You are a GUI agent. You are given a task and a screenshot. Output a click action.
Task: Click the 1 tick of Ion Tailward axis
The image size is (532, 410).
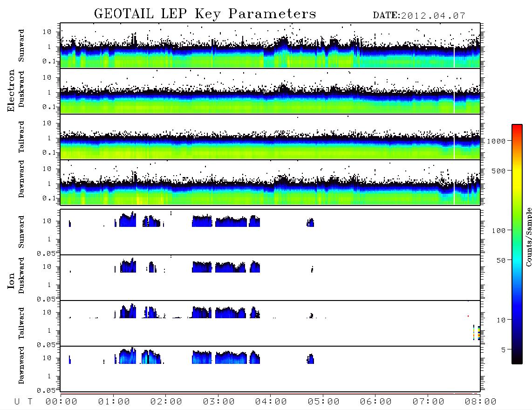[x=49, y=330]
